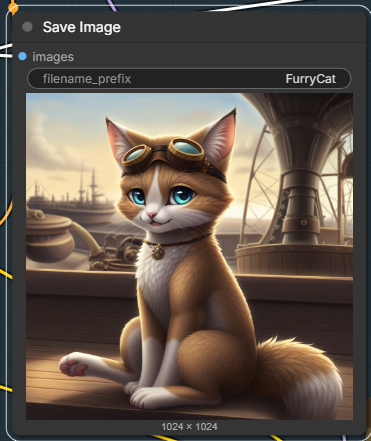Select the yellow wire beside the preview

(6, 273)
